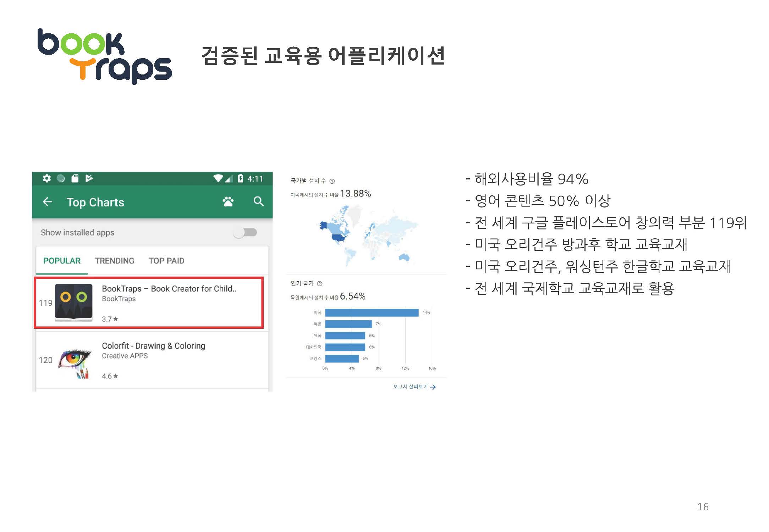Tap the settings gear status icon

[47, 178]
